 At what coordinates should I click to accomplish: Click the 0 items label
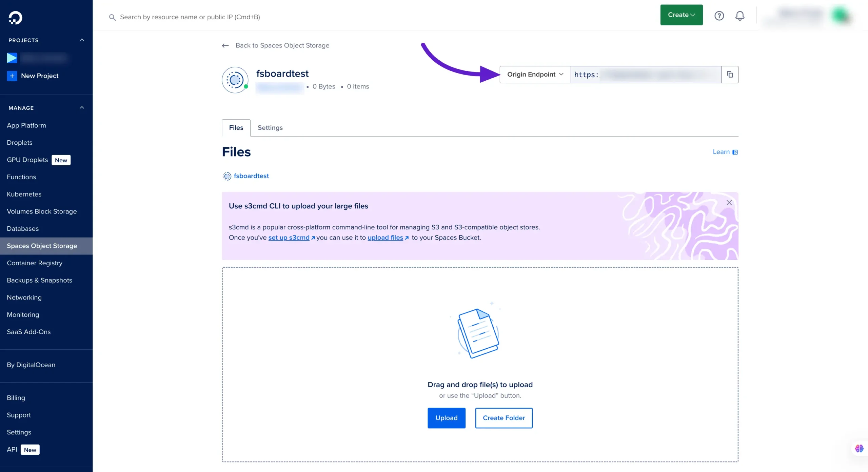pos(358,86)
